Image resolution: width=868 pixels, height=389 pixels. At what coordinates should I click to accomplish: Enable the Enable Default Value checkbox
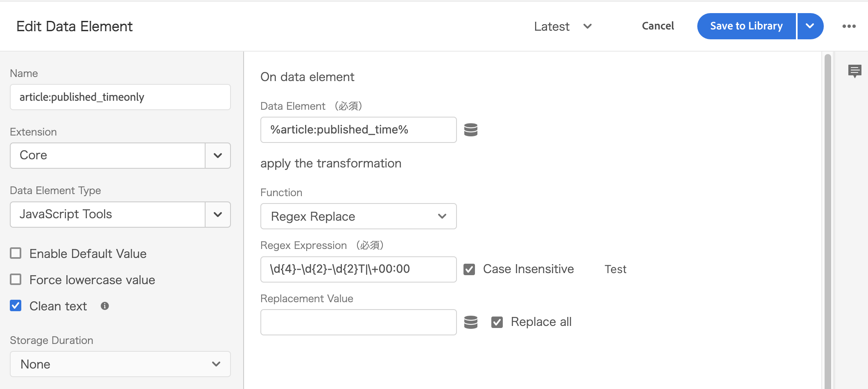[x=16, y=253]
